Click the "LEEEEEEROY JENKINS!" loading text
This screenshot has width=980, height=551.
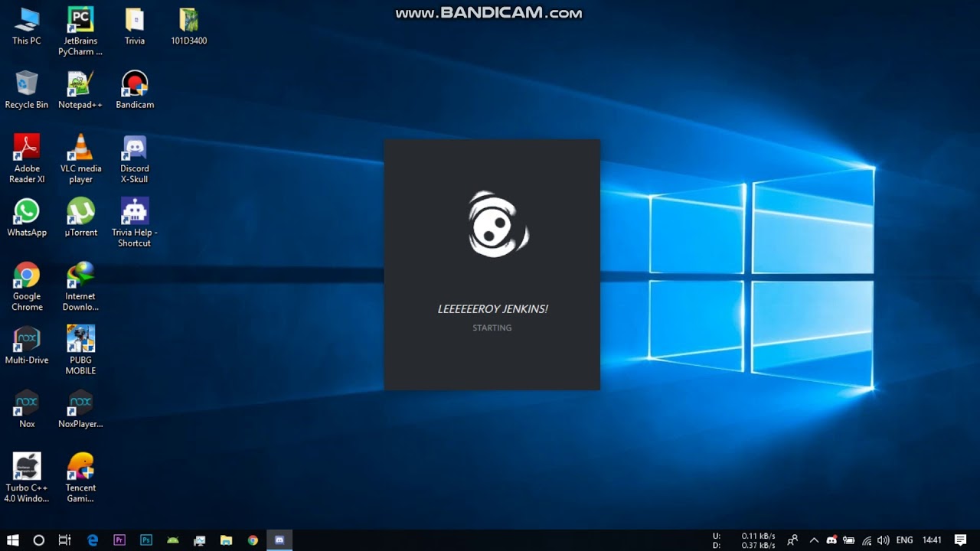tap(492, 309)
